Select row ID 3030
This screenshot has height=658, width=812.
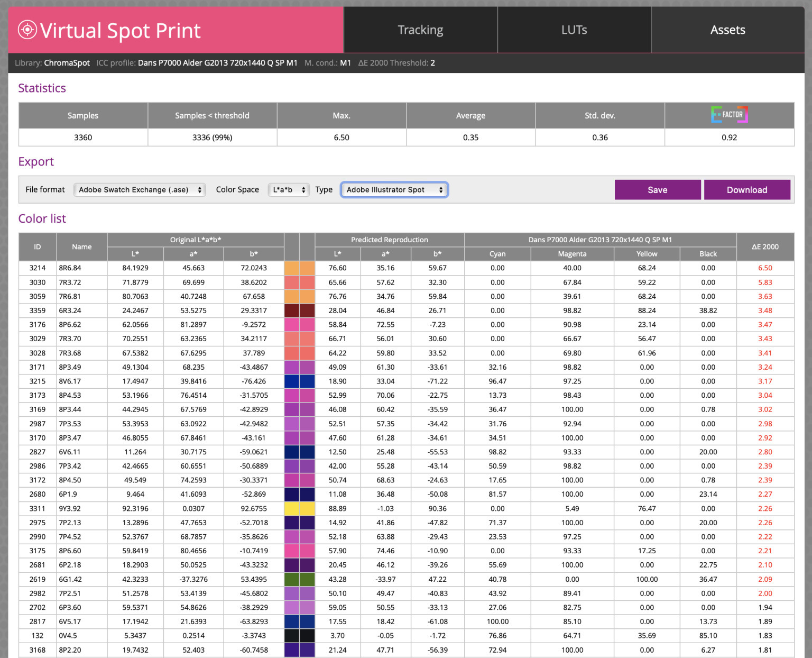click(38, 282)
